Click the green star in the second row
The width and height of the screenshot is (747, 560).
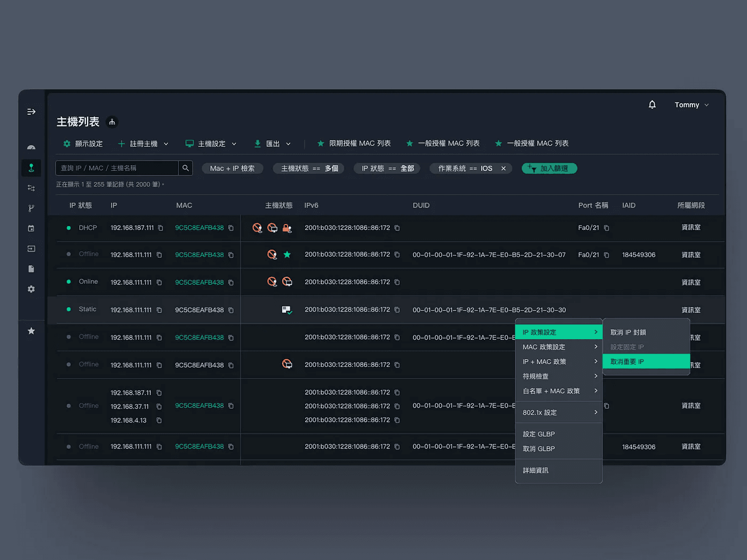(287, 254)
